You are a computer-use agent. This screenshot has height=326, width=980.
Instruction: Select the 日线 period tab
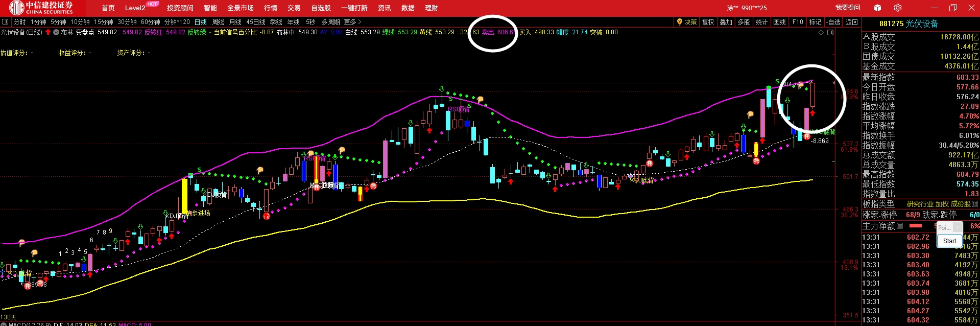201,22
